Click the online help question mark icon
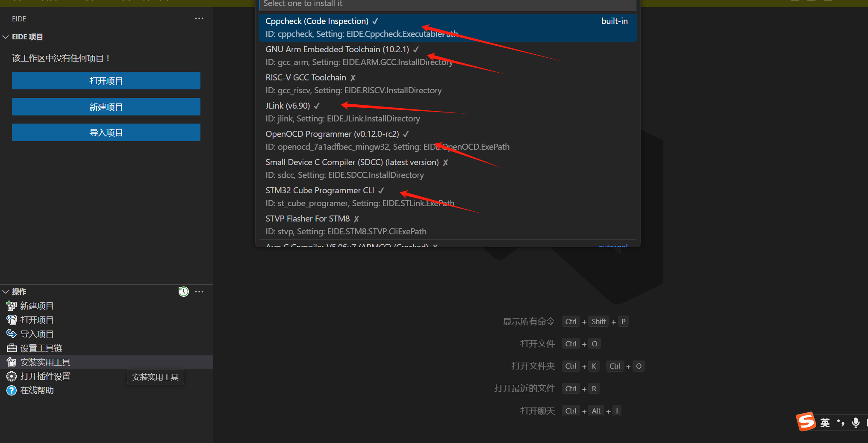Viewport: 868px width, 443px height. [12, 390]
